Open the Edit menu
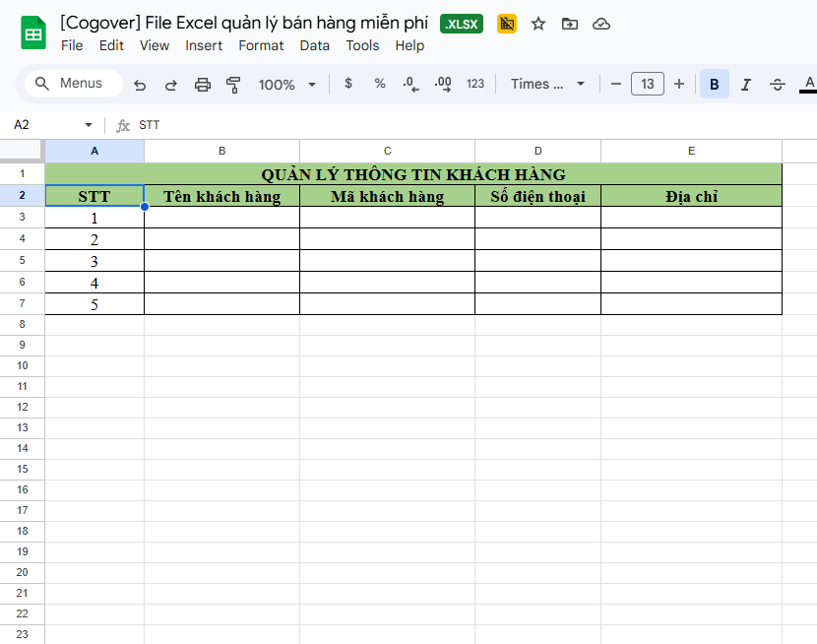Image resolution: width=817 pixels, height=644 pixels. click(x=111, y=46)
